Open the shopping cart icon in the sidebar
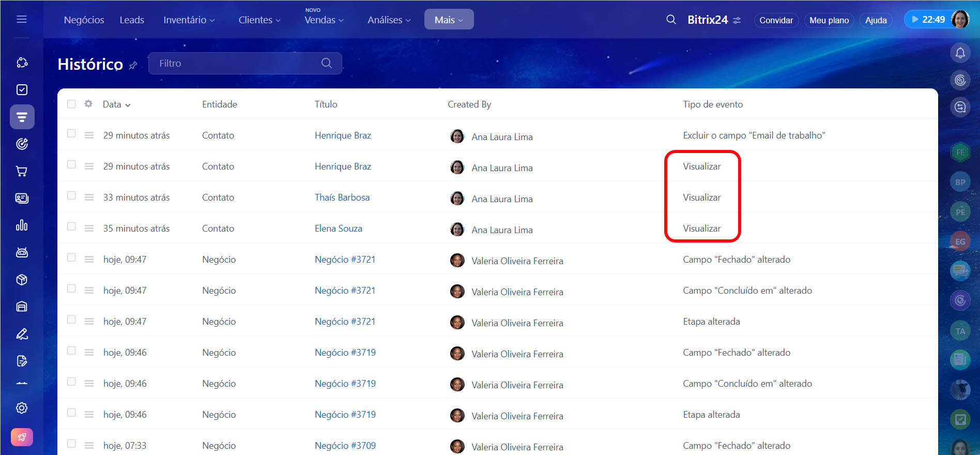The width and height of the screenshot is (980, 455). 22,171
